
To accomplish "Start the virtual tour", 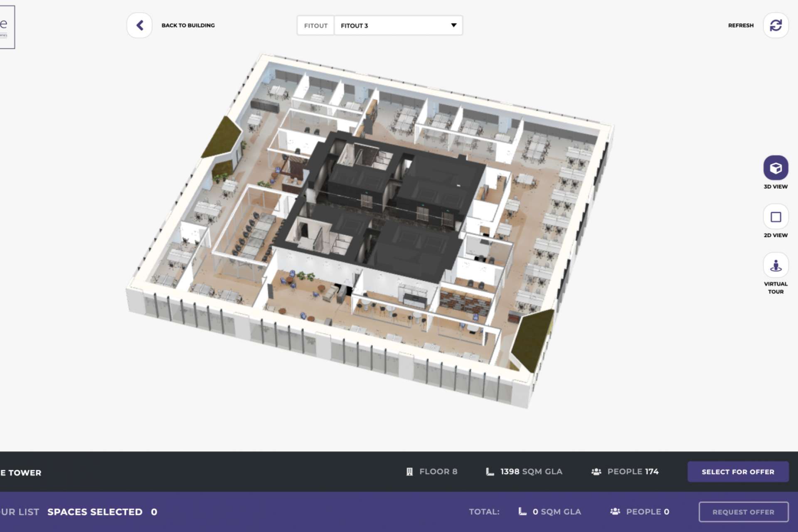I will click(776, 265).
